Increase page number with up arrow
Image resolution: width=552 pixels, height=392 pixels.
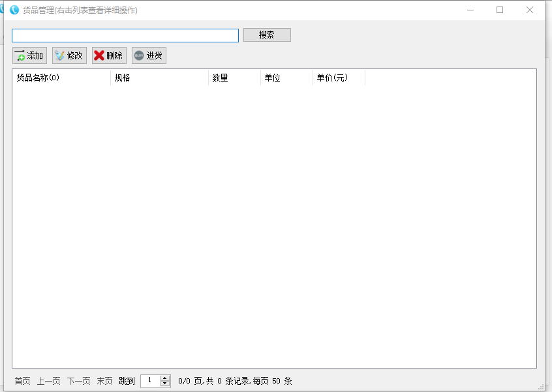click(x=165, y=378)
